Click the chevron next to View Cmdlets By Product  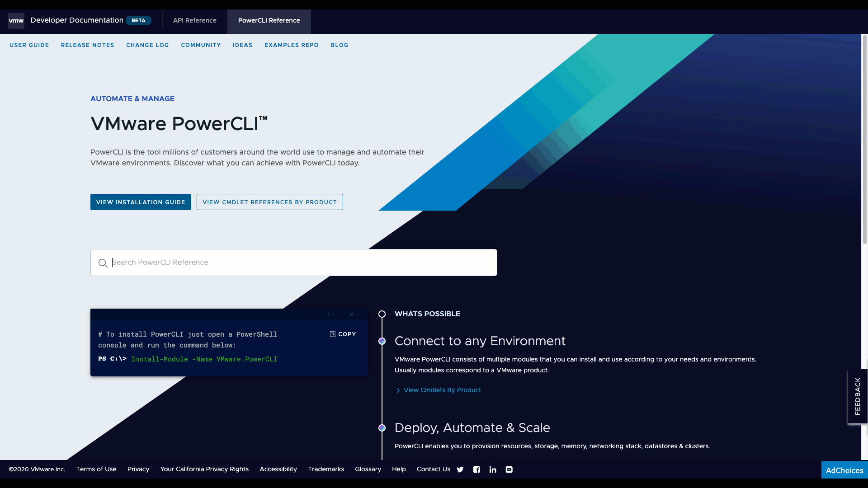tap(399, 390)
